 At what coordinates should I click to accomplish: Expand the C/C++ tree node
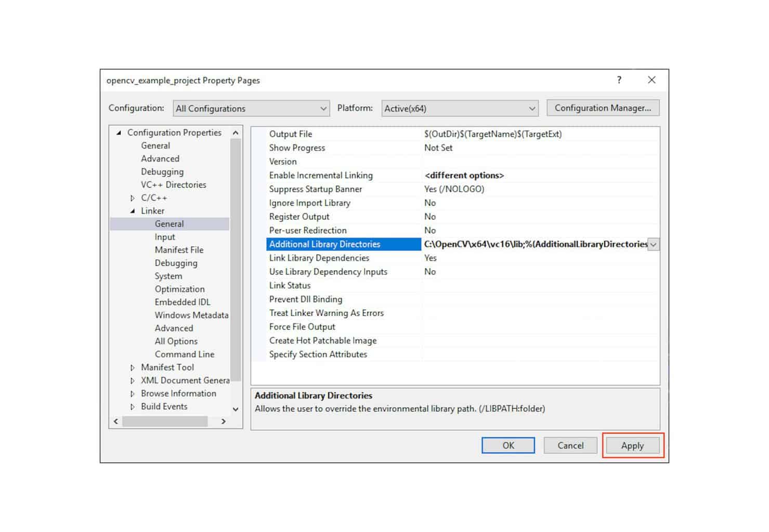[133, 197]
